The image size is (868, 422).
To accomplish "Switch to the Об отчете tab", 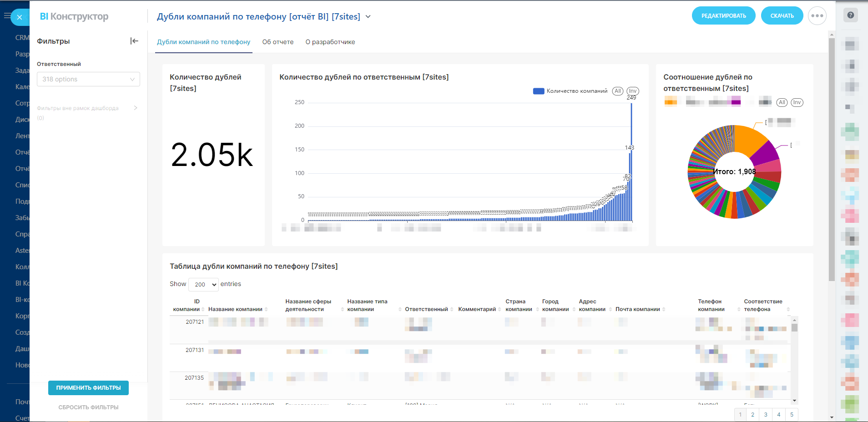I will [x=278, y=42].
